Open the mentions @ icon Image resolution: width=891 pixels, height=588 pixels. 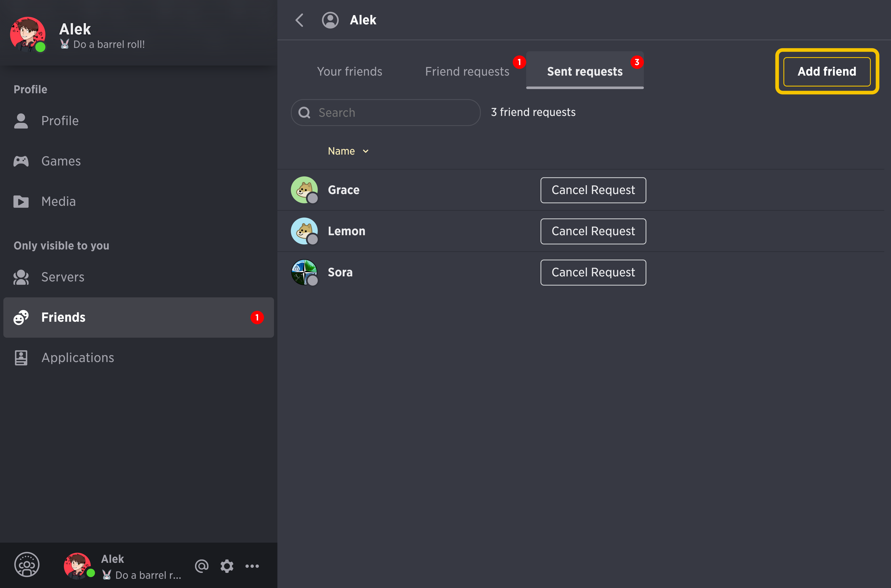coord(202,566)
